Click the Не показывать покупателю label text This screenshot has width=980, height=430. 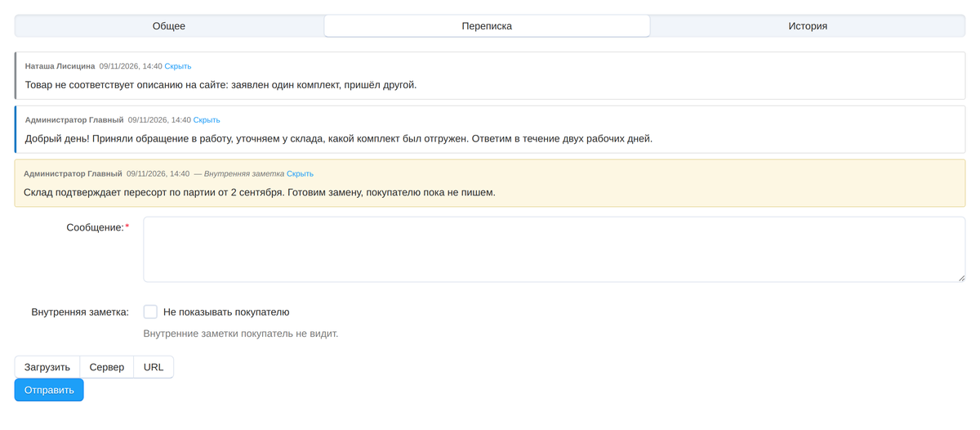coord(226,311)
